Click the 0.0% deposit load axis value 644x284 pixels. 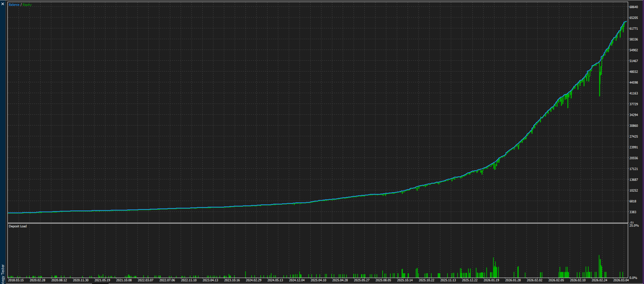[633, 278]
